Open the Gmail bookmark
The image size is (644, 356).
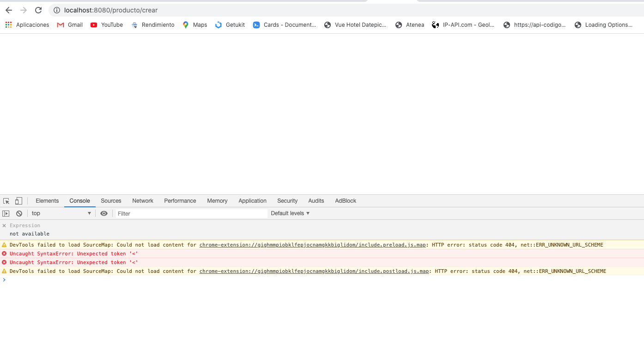[70, 25]
